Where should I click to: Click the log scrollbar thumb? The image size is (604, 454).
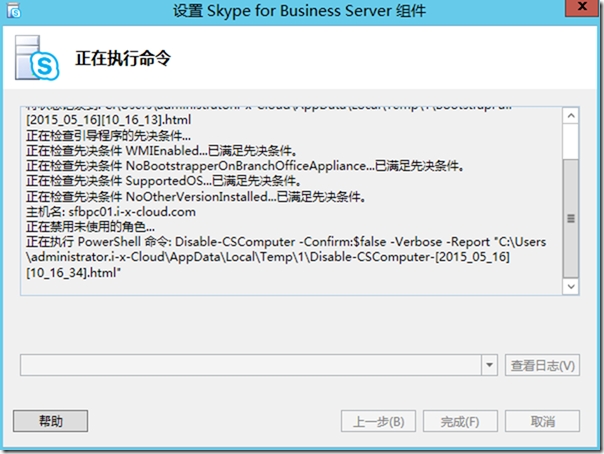pyautogui.click(x=571, y=218)
